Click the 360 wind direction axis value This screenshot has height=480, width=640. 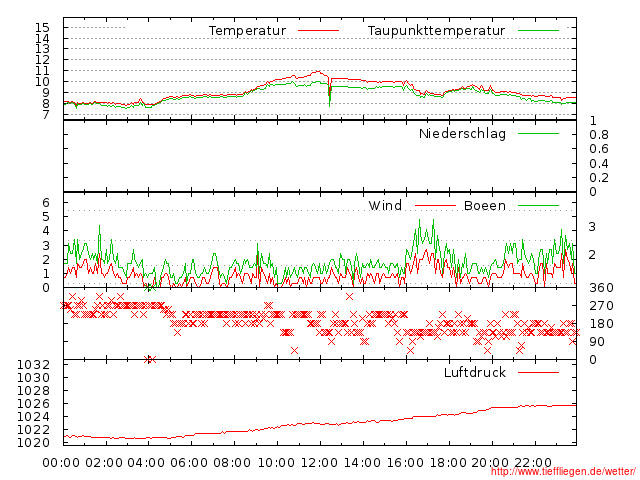601,288
